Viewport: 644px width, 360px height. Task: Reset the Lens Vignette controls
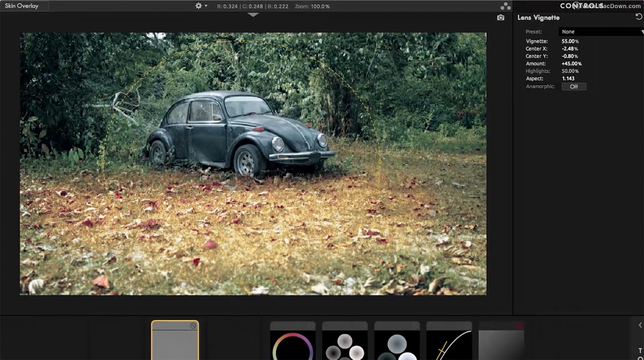tap(639, 17)
